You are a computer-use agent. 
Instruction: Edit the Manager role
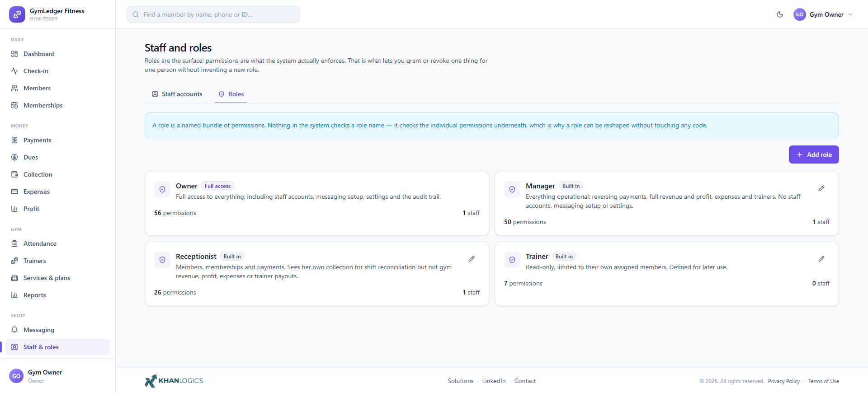[821, 188]
